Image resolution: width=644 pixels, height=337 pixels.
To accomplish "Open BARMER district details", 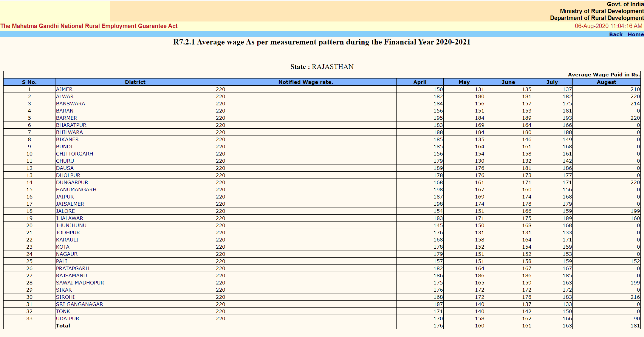I will (66, 118).
